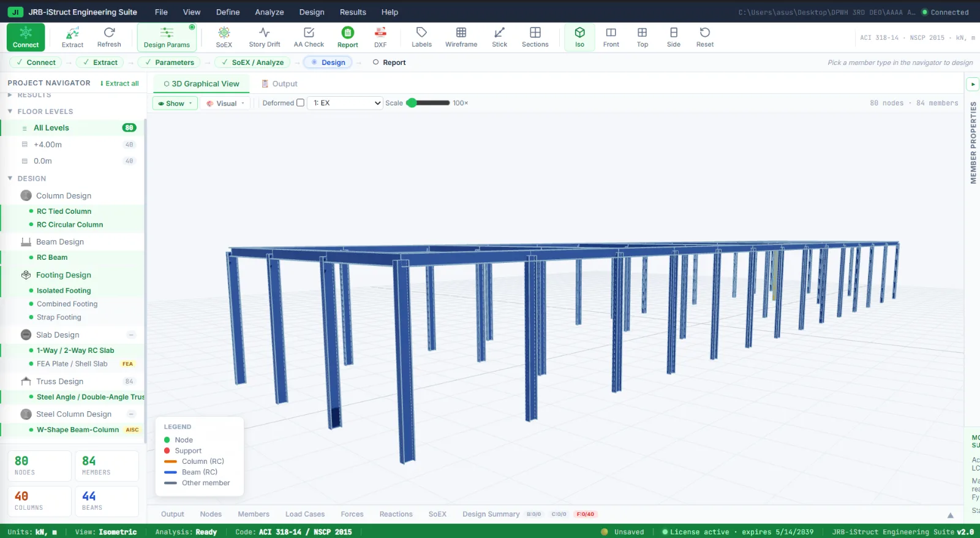Click the Sections toolbar icon
Image resolution: width=980 pixels, height=538 pixels.
[x=535, y=37]
